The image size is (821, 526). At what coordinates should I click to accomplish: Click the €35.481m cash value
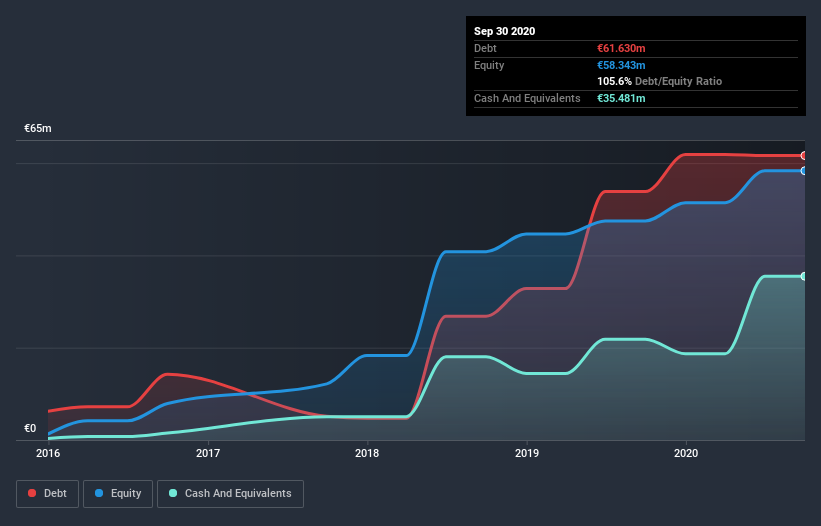click(x=621, y=98)
